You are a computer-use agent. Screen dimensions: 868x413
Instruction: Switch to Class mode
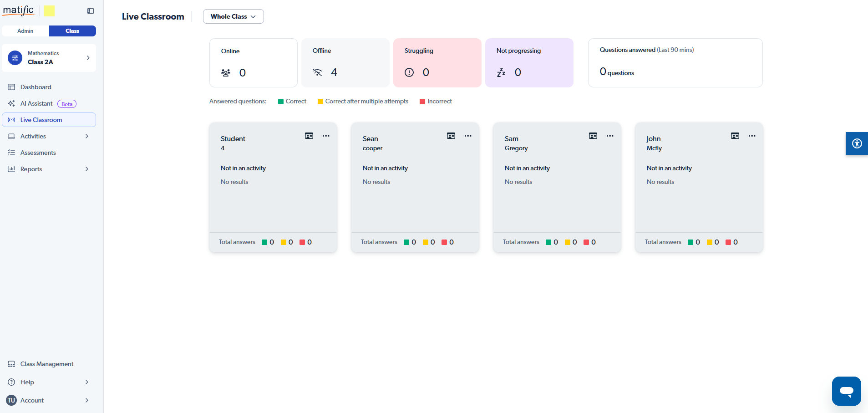pyautogui.click(x=72, y=31)
